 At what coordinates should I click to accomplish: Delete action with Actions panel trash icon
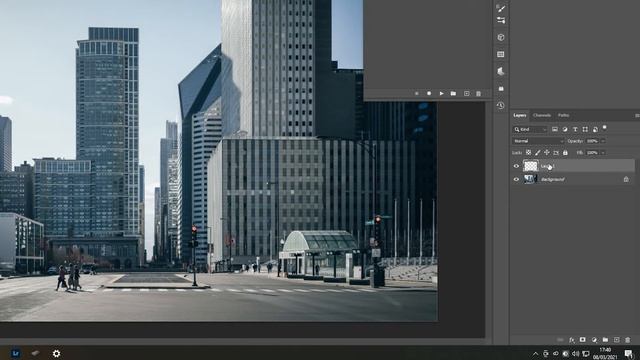click(478, 93)
